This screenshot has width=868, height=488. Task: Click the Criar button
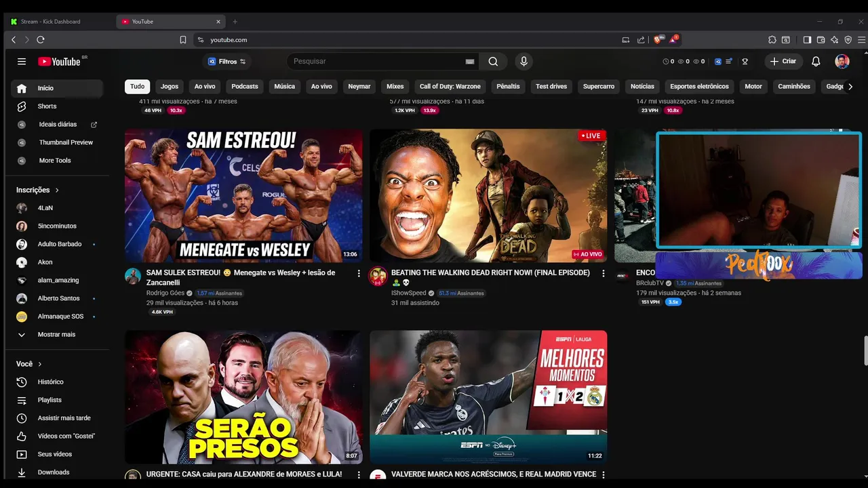point(784,61)
